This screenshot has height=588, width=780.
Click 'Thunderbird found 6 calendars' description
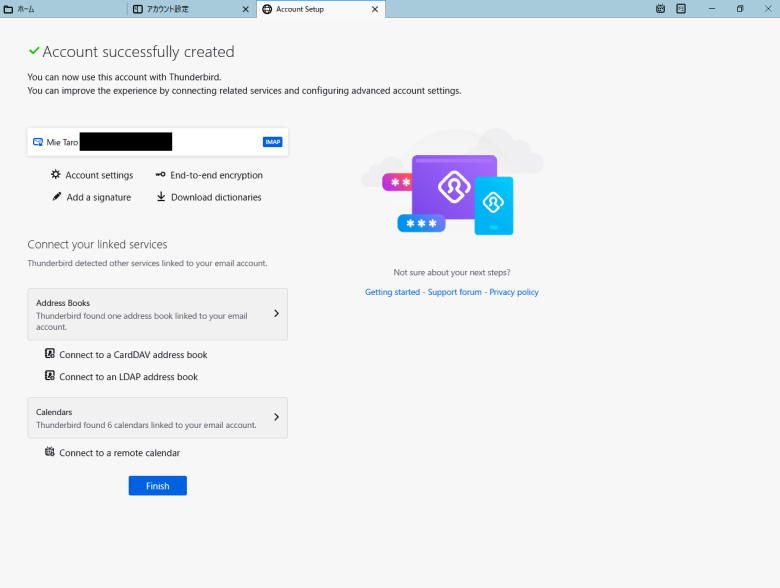pyautogui.click(x=146, y=425)
